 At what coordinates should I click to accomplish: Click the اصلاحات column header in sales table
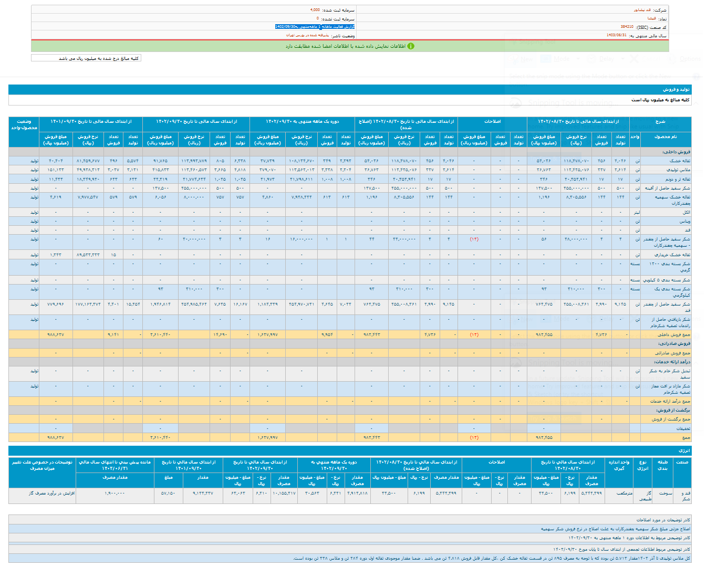pos(492,121)
